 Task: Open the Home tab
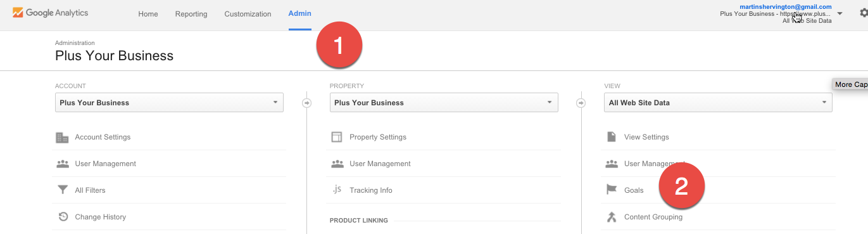(x=148, y=14)
